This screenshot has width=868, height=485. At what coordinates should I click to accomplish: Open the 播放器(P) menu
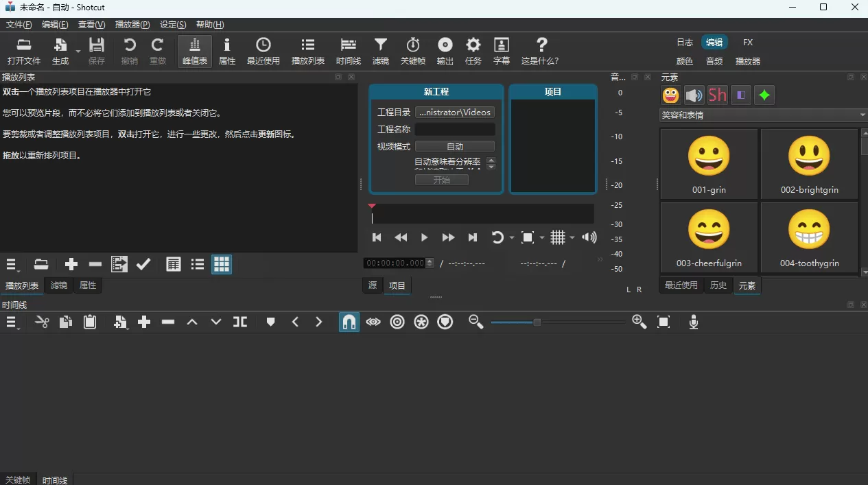[132, 25]
